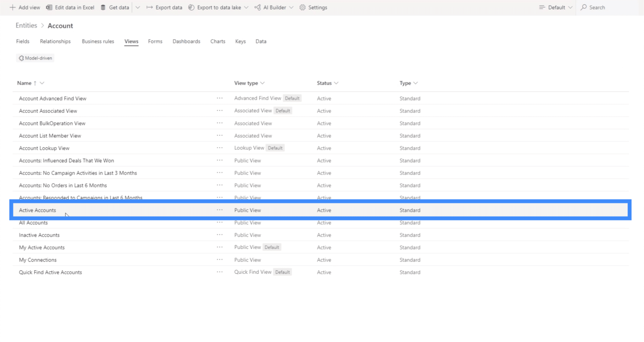Click Quick Find View type cell
Screen dimensions: 644x342
pyautogui.click(x=253, y=272)
